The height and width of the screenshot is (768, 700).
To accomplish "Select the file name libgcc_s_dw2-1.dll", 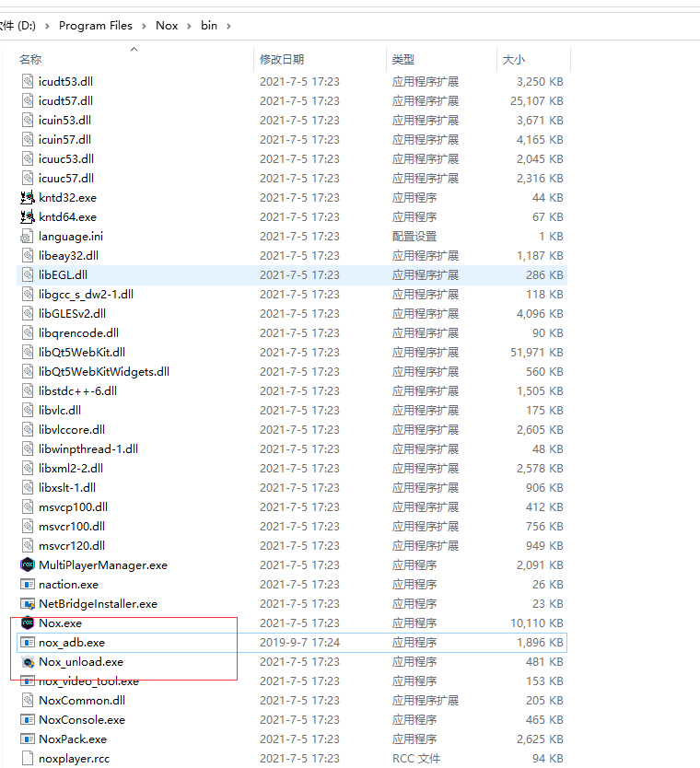I will [87, 295].
